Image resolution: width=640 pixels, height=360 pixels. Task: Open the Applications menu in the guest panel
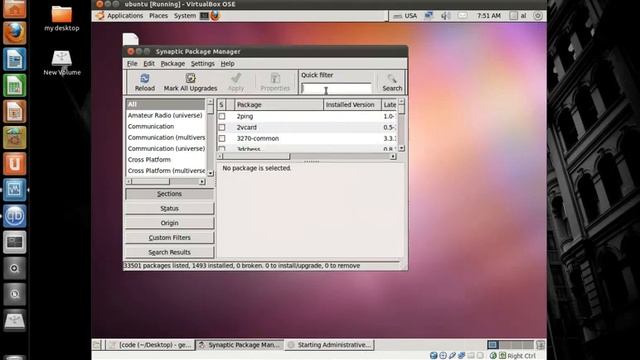[125, 16]
